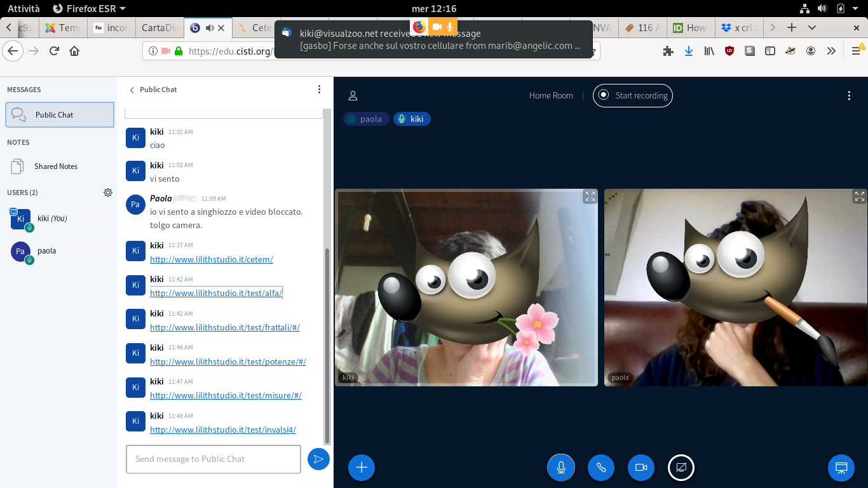Open the lilithstudio.it/test/misure/#/ link

click(x=226, y=395)
